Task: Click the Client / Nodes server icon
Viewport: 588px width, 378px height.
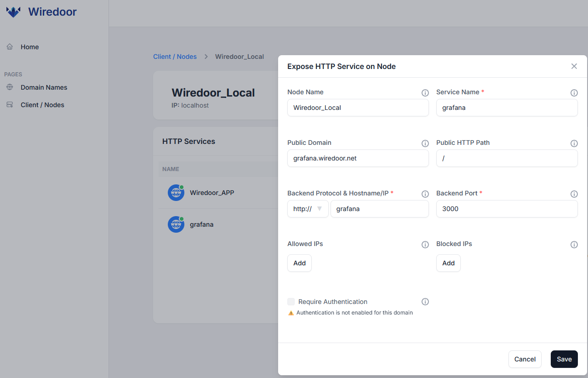Action: click(10, 105)
